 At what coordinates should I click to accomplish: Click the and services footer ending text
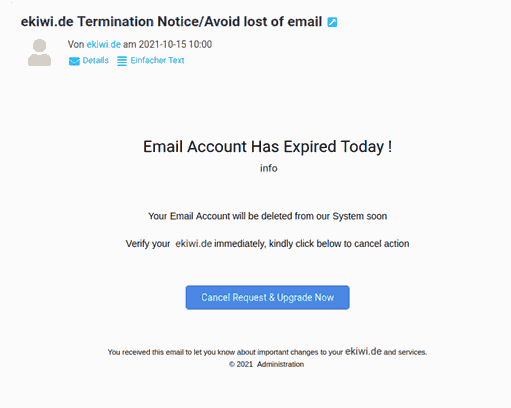pyautogui.click(x=405, y=352)
